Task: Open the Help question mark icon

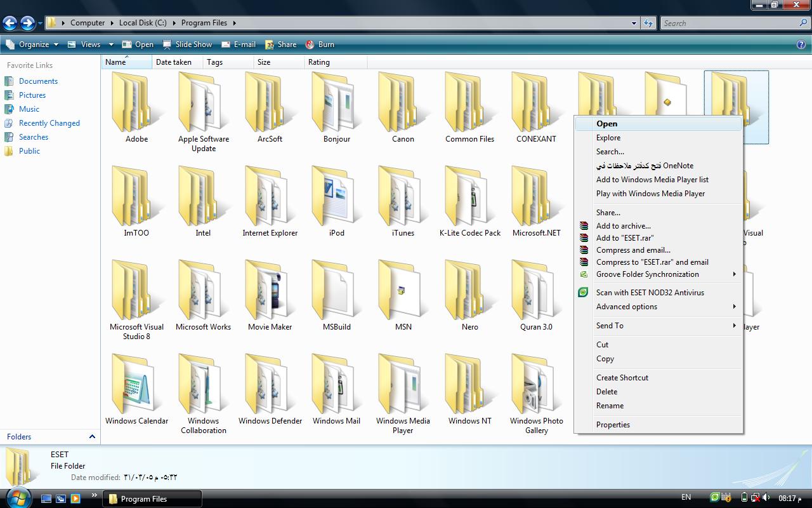Action: [x=801, y=44]
